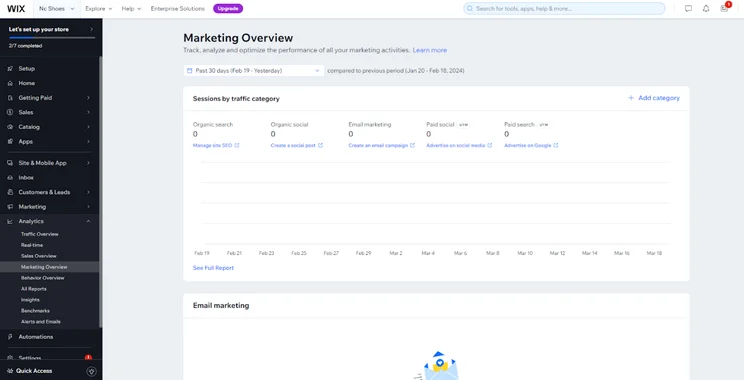The width and height of the screenshot is (744, 380).
Task: Expand the Catalog submenu chevron
Action: coord(88,127)
